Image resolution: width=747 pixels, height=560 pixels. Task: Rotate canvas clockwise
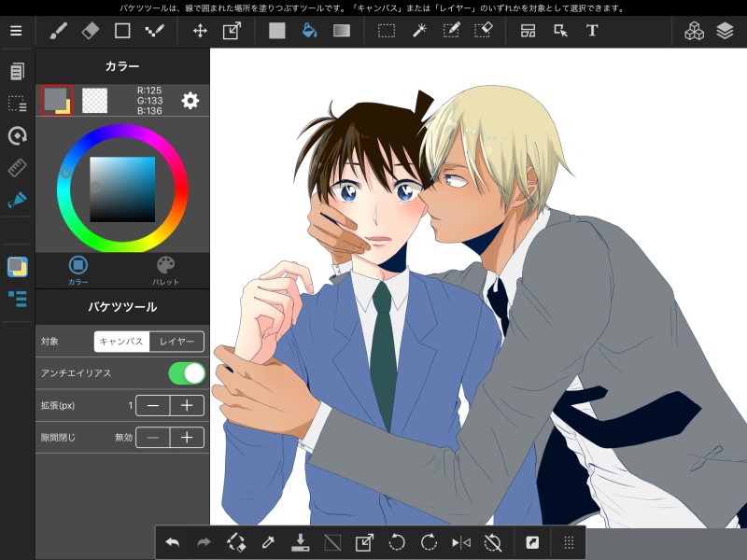[x=429, y=542]
